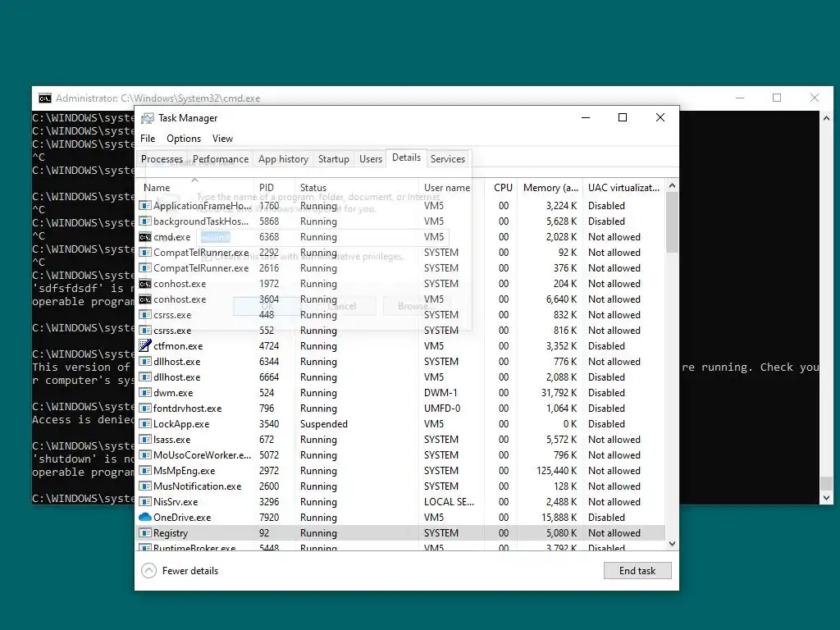Select the dwm.exe process row
The height and width of the screenshot is (630, 840).
(400, 392)
